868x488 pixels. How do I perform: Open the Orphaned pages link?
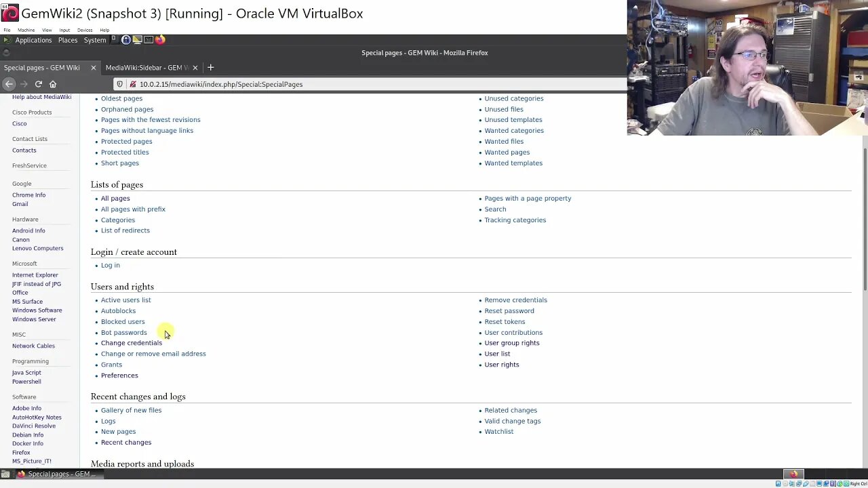tap(127, 109)
